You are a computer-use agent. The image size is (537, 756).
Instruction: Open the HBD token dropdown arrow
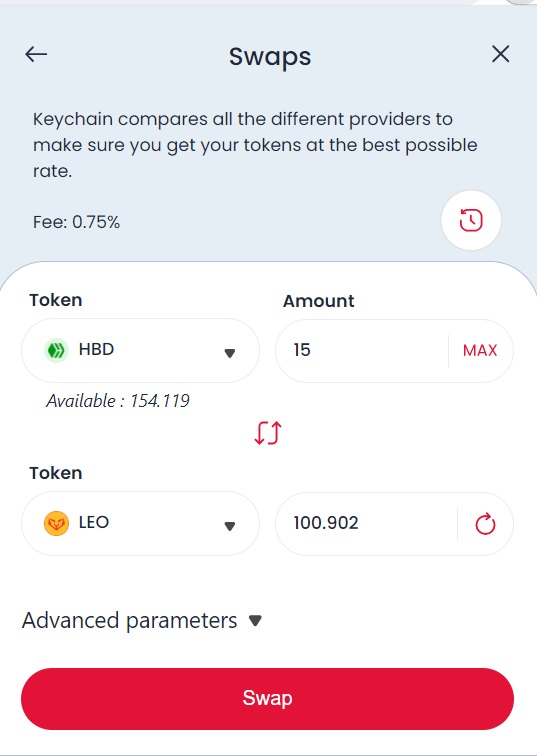(x=230, y=353)
